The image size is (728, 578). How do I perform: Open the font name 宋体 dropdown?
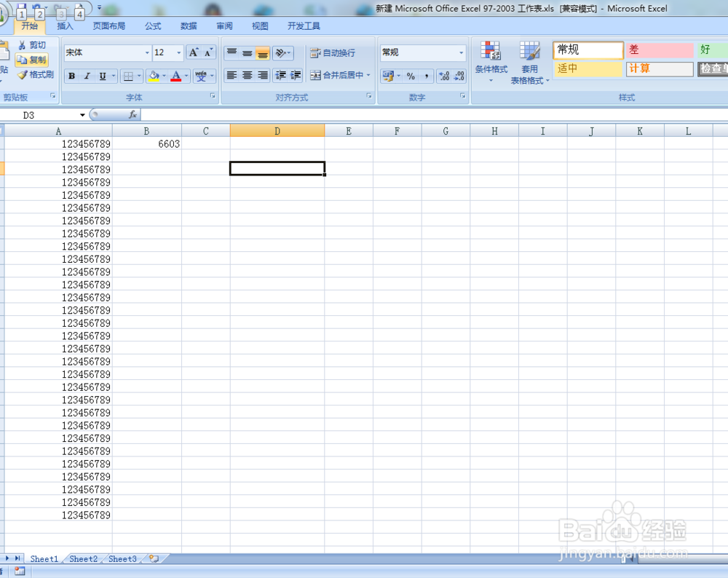point(147,52)
